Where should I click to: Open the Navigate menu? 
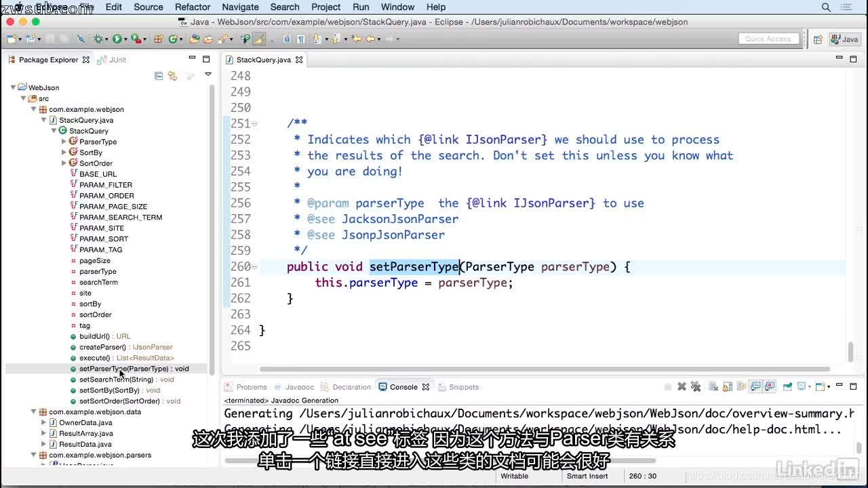point(240,7)
